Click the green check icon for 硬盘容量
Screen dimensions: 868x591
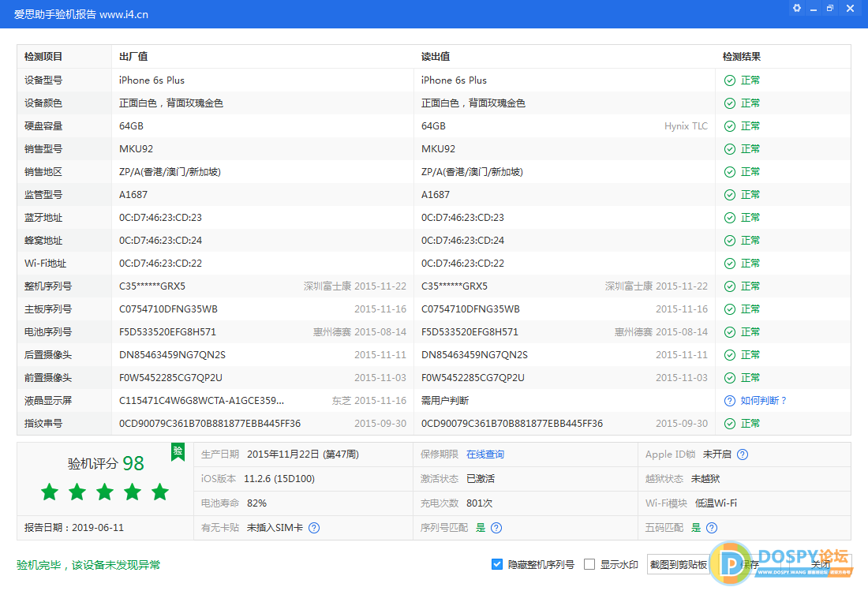click(x=730, y=126)
